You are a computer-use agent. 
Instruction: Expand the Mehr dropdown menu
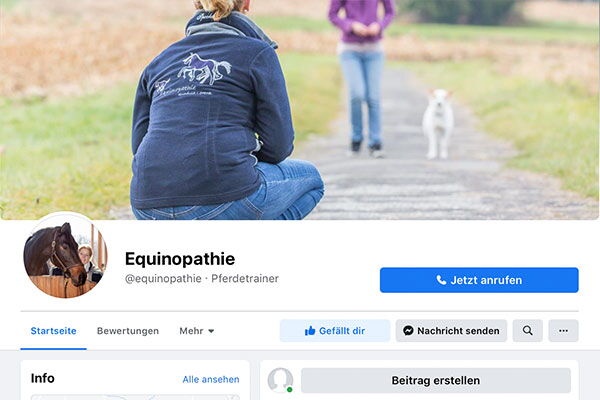click(197, 331)
